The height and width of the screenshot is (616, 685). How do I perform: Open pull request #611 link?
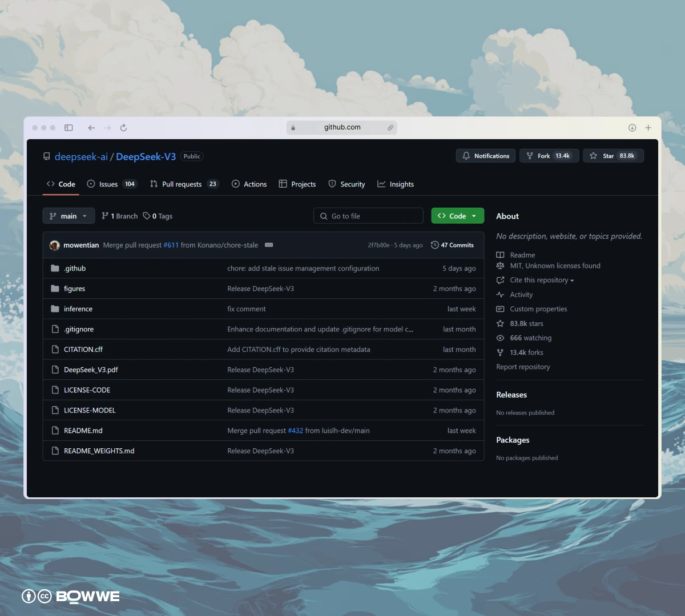coord(171,245)
